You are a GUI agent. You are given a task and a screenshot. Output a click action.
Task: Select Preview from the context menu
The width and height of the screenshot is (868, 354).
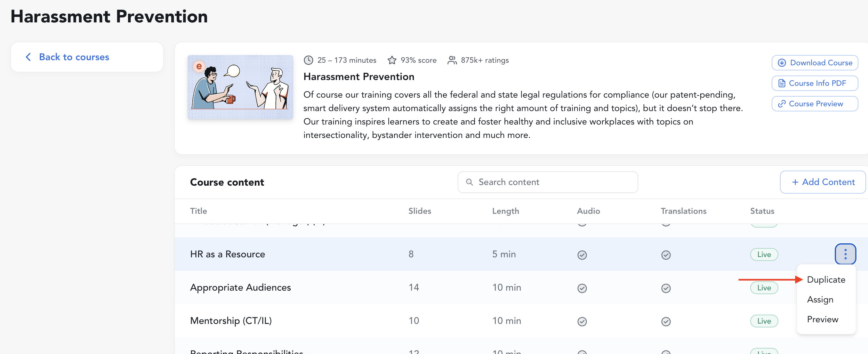coord(822,319)
